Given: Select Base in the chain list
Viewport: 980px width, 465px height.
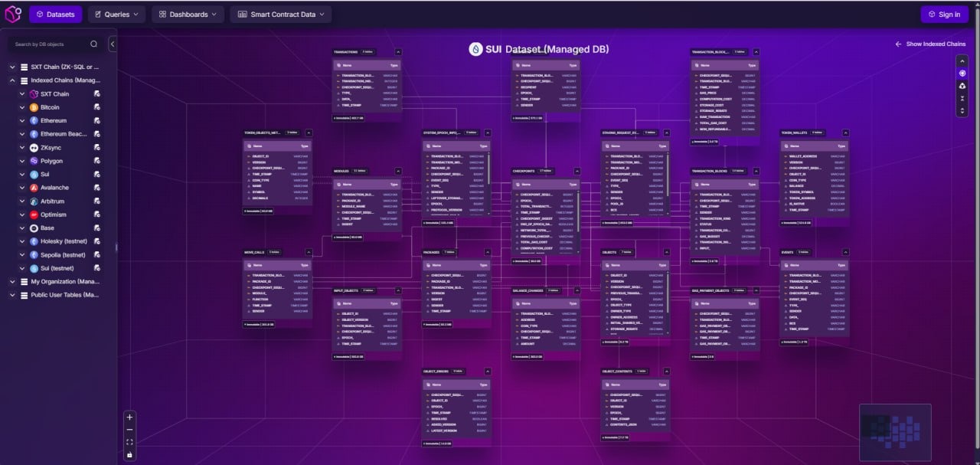Looking at the screenshot, I should pos(47,228).
